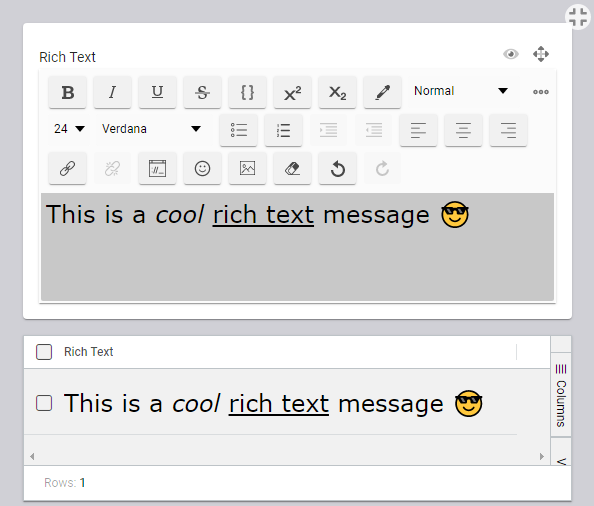Click the grid scroll right arrow
The width and height of the screenshot is (594, 506).
click(x=542, y=456)
